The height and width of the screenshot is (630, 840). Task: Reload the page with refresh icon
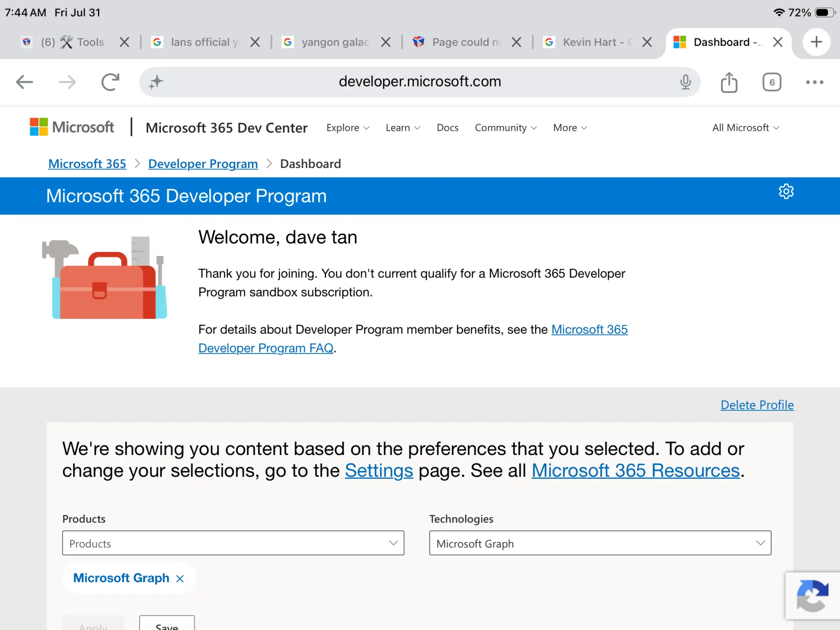tap(110, 82)
